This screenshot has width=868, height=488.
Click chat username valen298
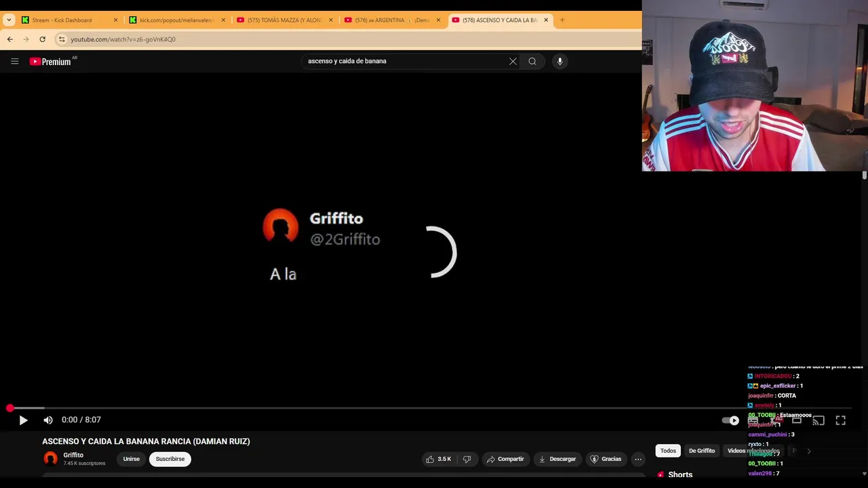[759, 474]
